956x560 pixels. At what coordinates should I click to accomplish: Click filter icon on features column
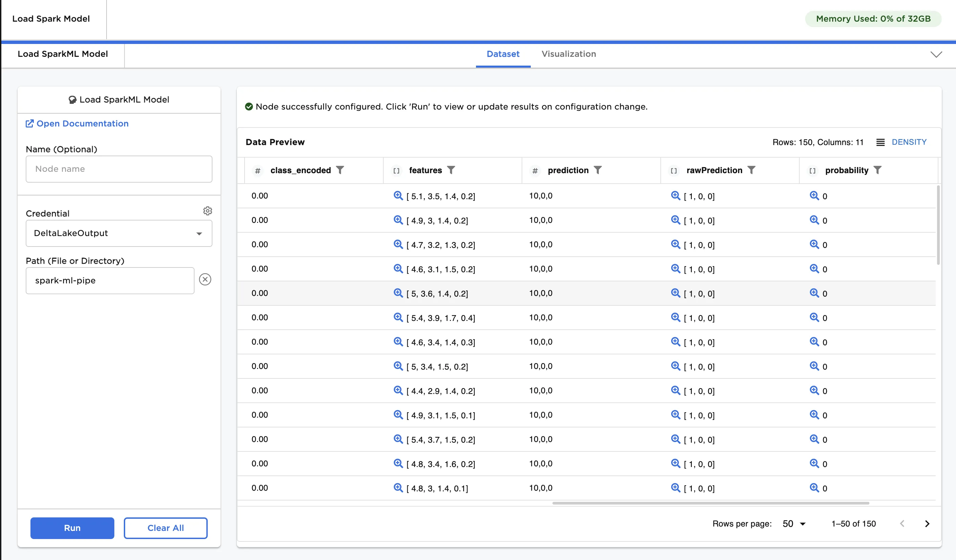[x=451, y=170]
